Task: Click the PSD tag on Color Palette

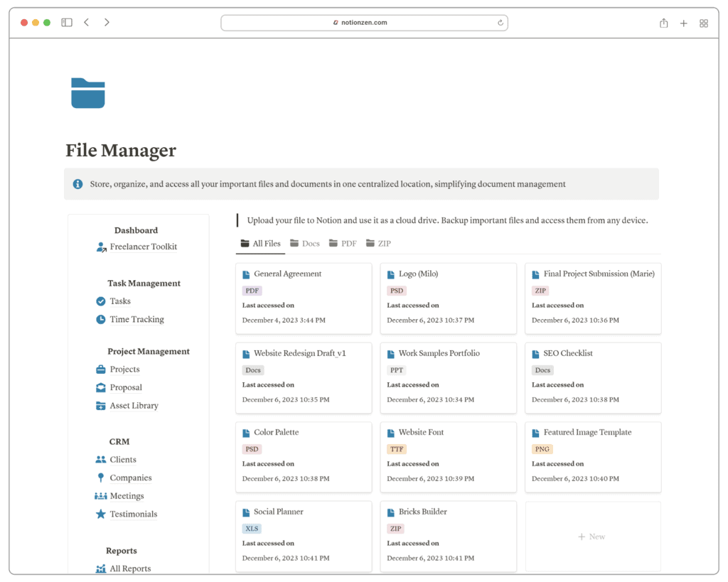Action: (252, 449)
